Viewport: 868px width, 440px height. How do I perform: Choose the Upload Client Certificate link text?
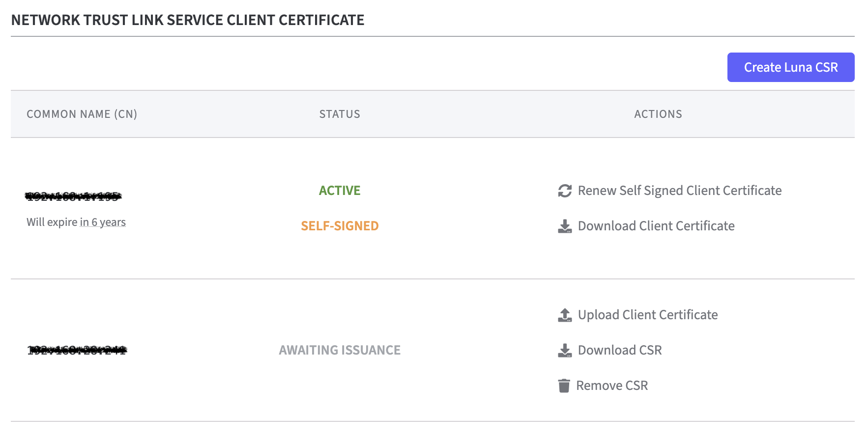pos(647,315)
